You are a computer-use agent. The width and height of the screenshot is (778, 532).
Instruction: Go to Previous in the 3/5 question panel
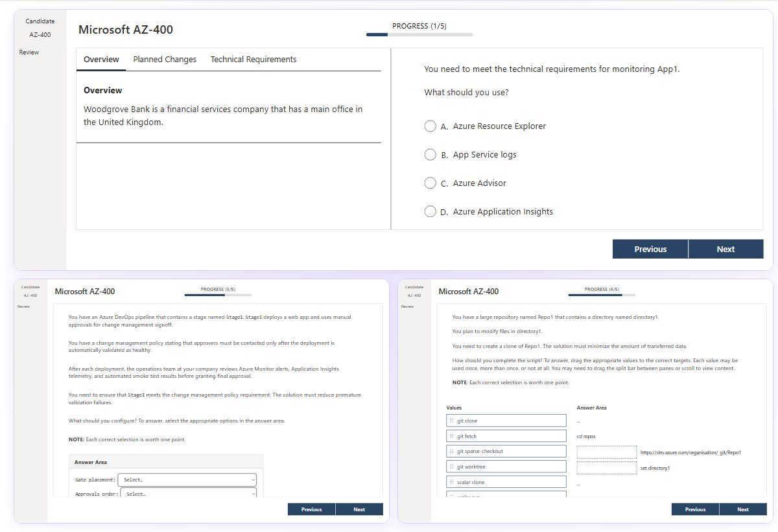[311, 509]
